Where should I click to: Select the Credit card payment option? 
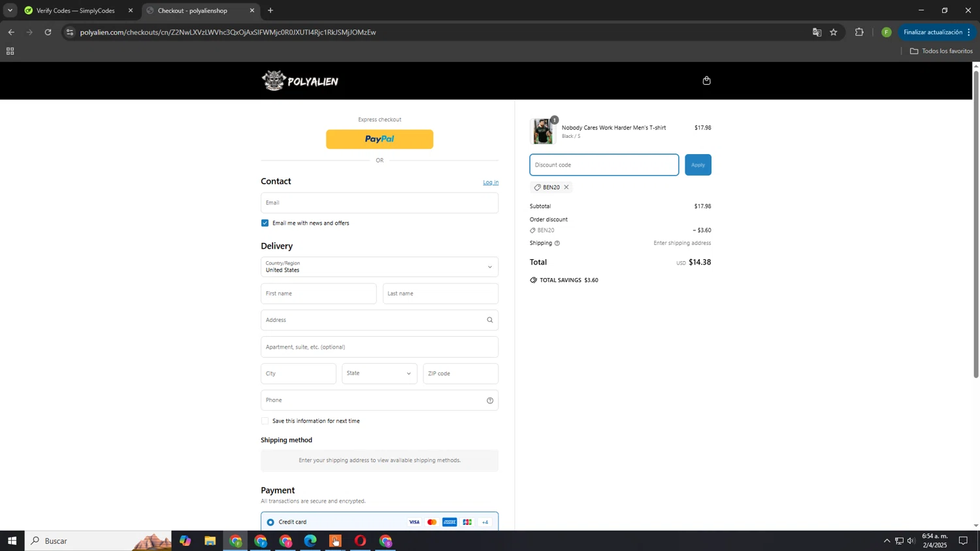270,522
